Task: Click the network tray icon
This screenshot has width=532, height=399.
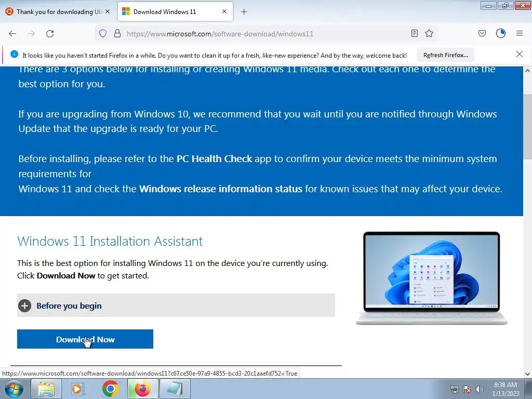Action: (x=454, y=389)
